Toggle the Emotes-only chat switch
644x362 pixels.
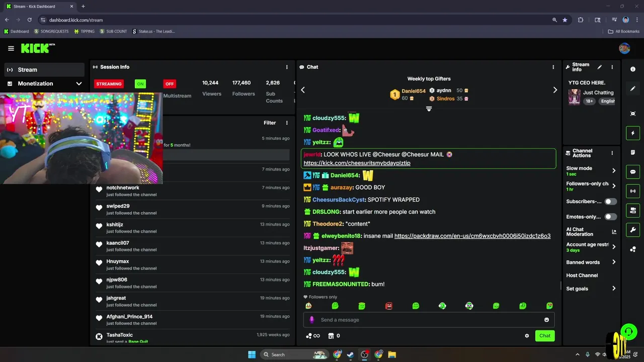pos(610,217)
